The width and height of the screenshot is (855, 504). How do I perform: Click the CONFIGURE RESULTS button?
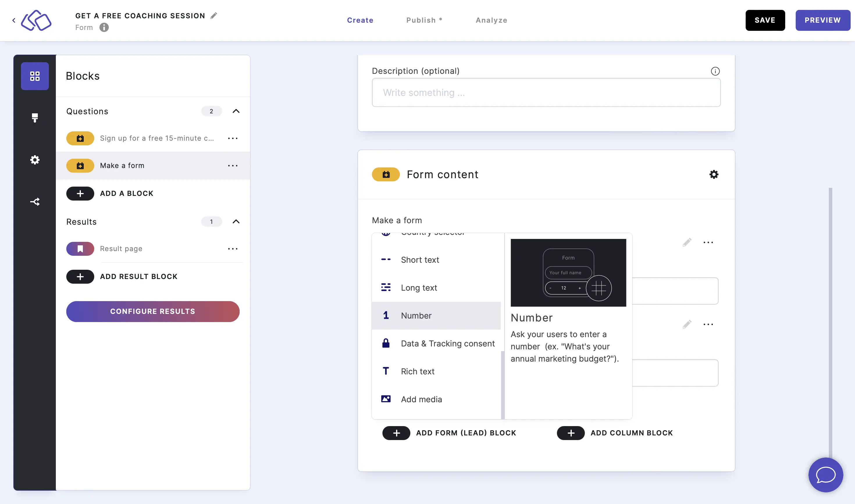click(x=152, y=311)
